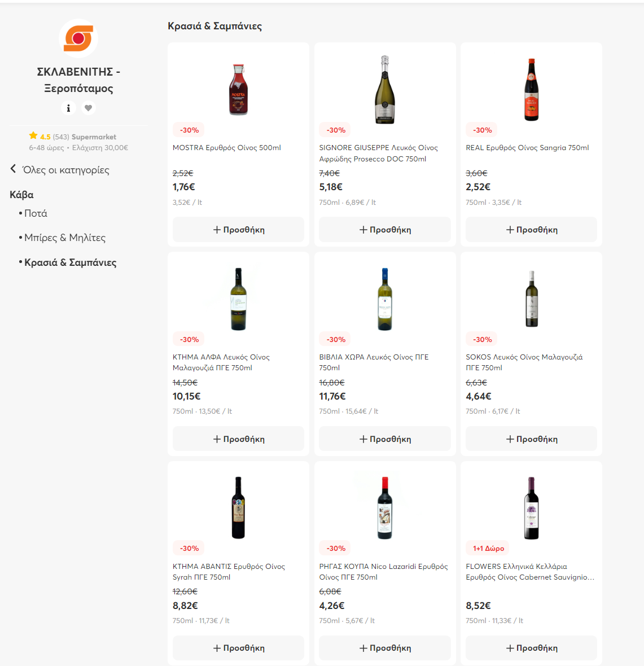Open the 'Μπίρες & Μηλίτες' subcategory
This screenshot has height=666, width=644.
click(x=65, y=238)
